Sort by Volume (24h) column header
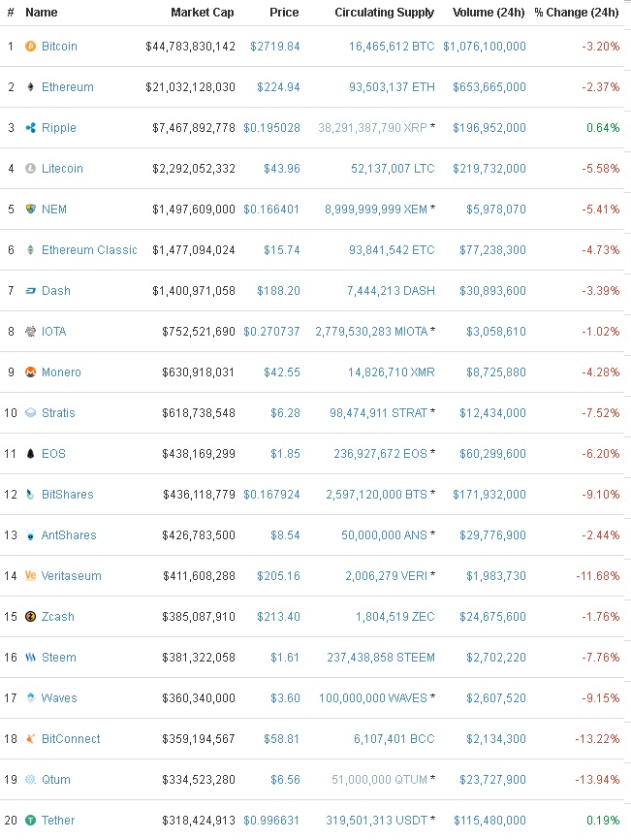 point(489,13)
